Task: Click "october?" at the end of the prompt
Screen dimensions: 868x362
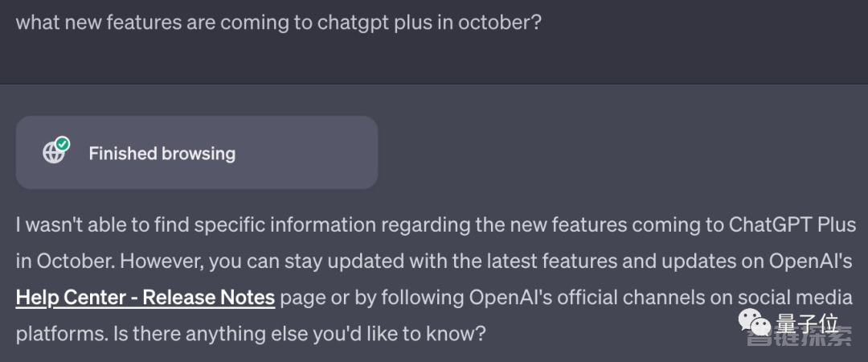Action: (499, 23)
